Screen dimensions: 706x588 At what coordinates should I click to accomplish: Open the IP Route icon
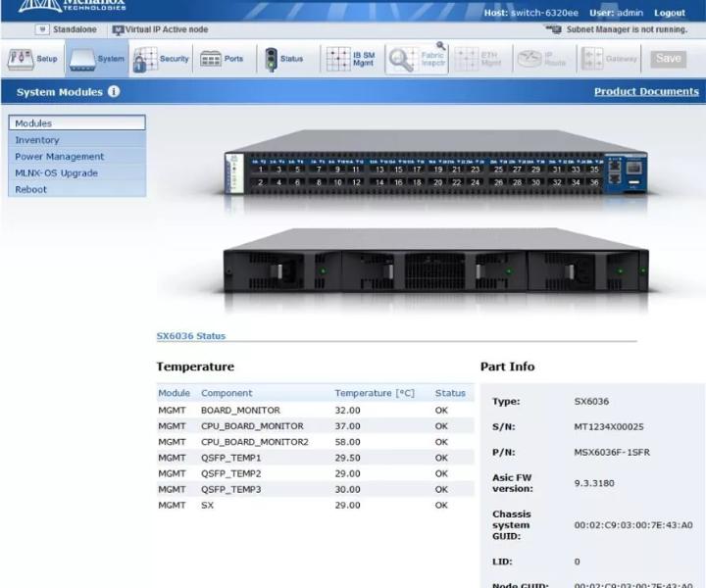click(529, 59)
